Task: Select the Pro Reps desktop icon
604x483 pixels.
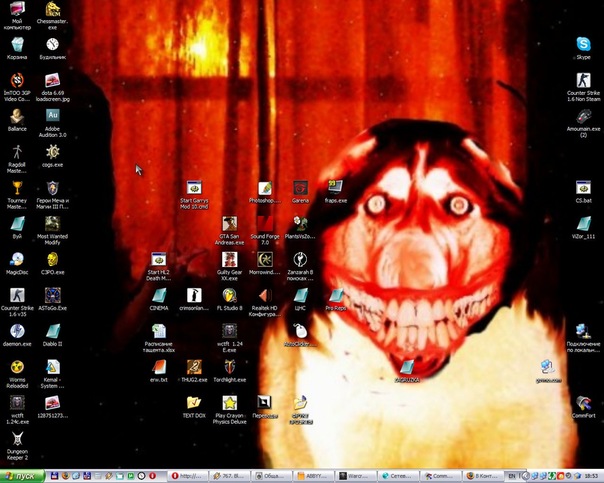Action: coord(336,299)
